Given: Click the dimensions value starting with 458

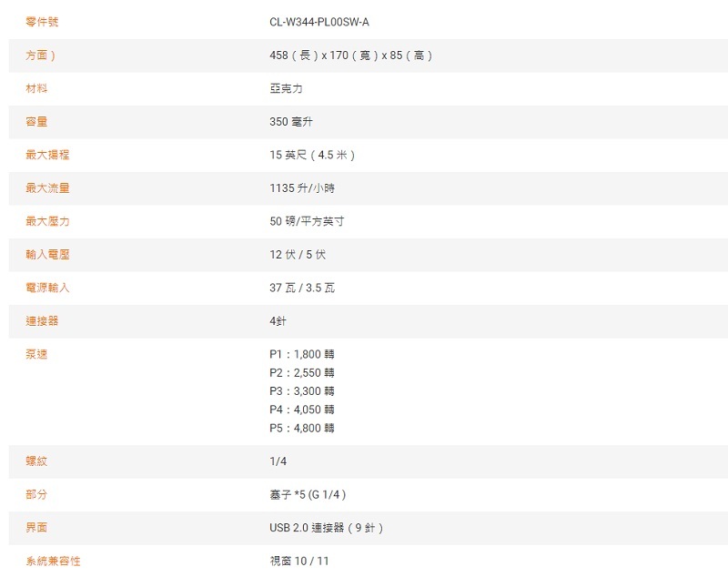Looking at the screenshot, I should [x=351, y=56].
